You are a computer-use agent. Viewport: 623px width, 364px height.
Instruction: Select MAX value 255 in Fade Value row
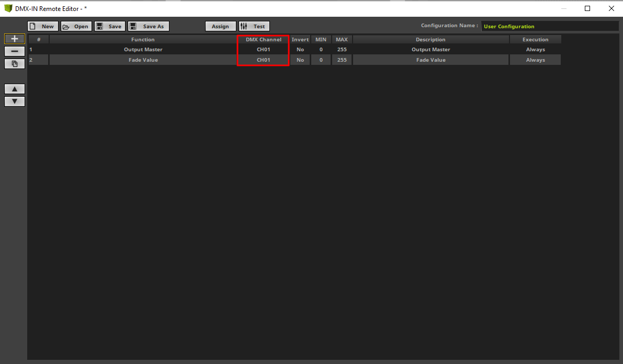[x=342, y=60]
